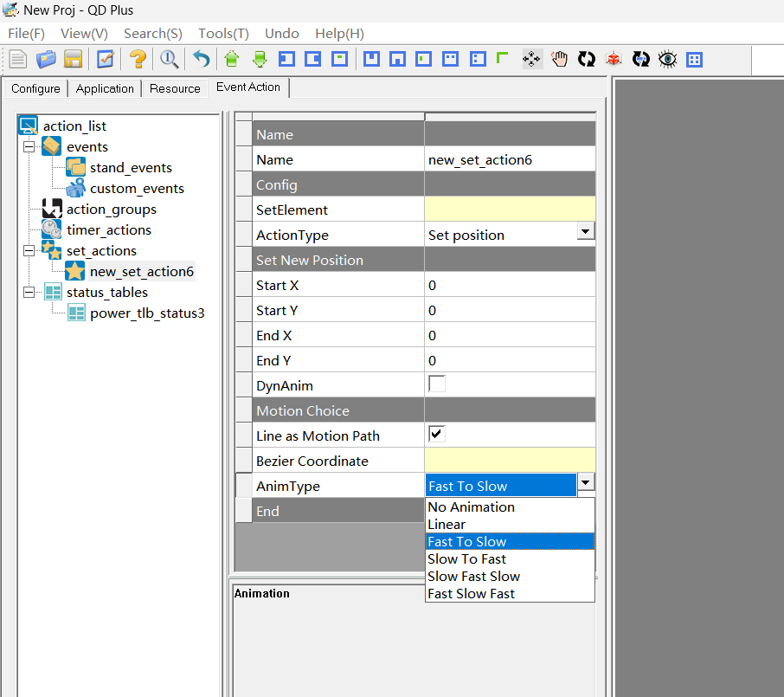Screen dimensions: 784x697
Task: Select the stand_events tree item
Action: [131, 168]
